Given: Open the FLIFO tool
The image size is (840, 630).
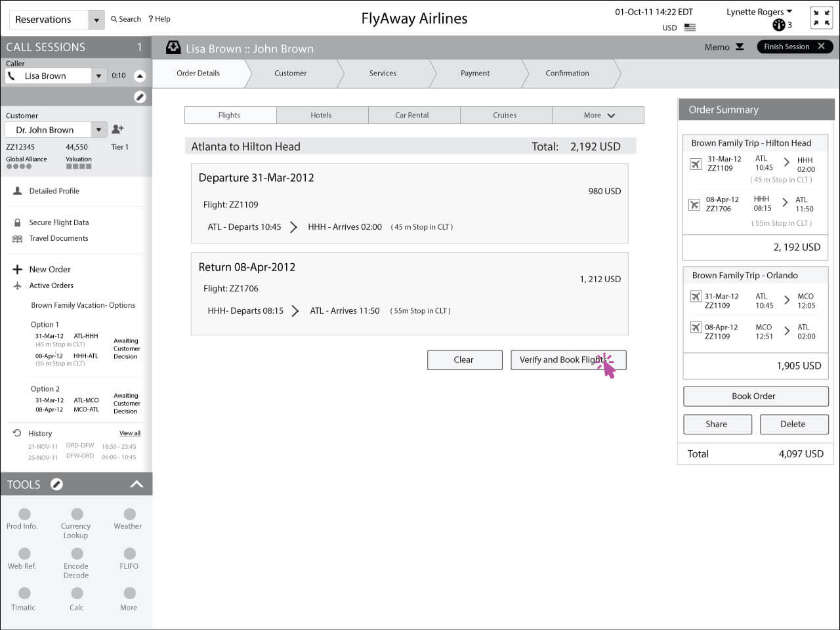Looking at the screenshot, I should (129, 555).
